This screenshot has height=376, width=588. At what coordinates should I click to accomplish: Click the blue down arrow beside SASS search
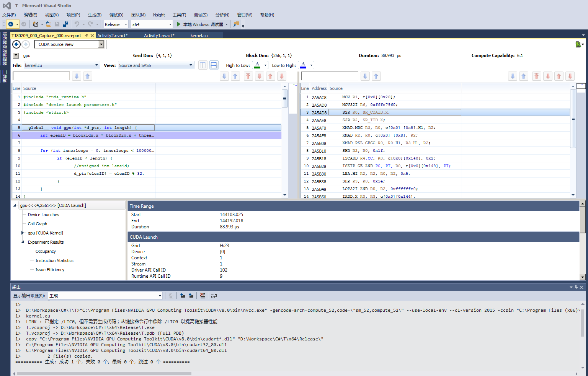point(365,76)
